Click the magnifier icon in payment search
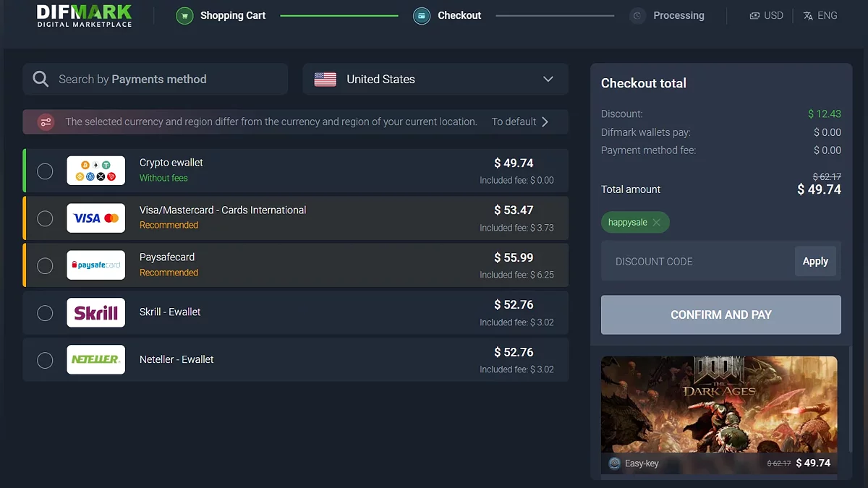The height and width of the screenshot is (488, 868). click(x=41, y=80)
